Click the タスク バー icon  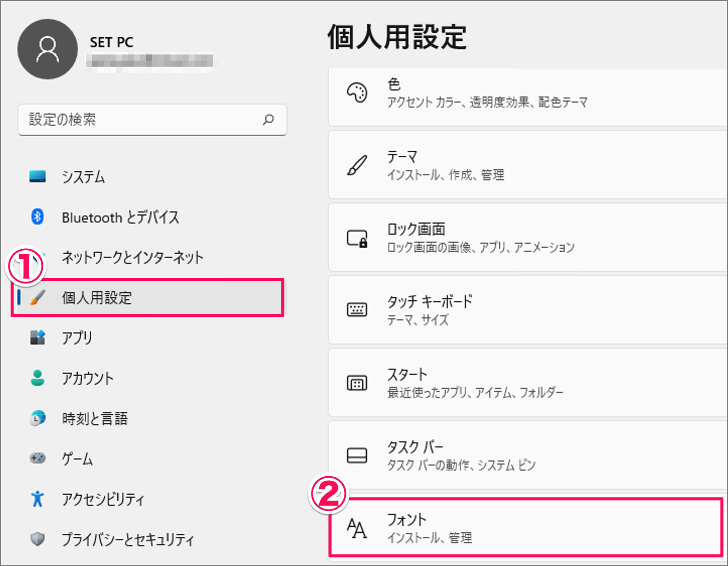pyautogui.click(x=357, y=455)
